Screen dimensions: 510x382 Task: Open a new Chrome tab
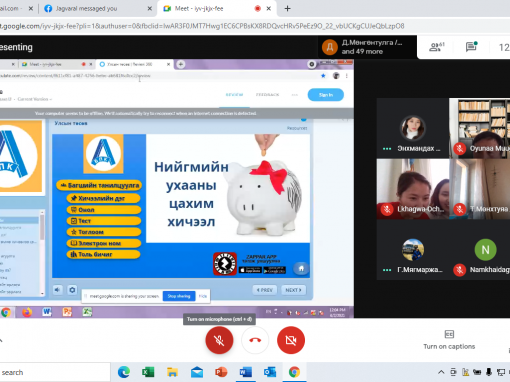[x=287, y=9]
